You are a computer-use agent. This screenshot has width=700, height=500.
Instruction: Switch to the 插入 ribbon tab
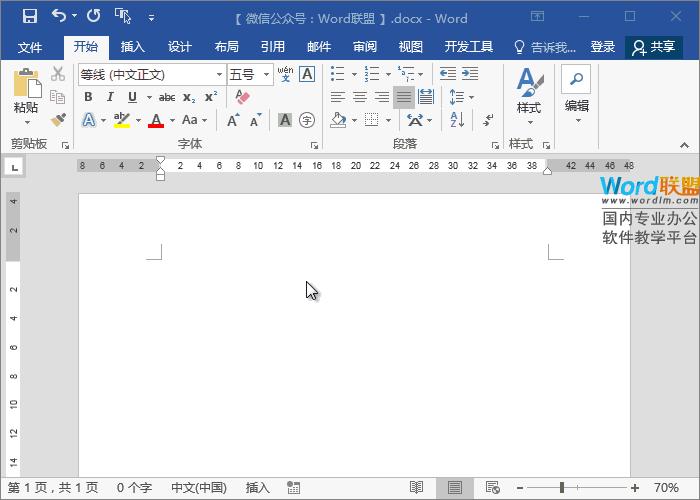click(x=132, y=47)
